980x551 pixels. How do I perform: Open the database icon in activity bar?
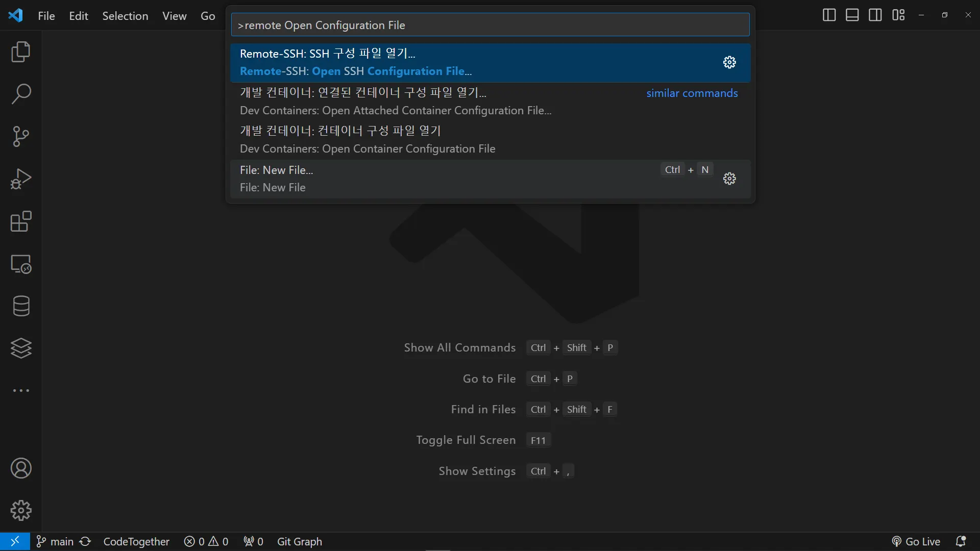click(x=21, y=306)
